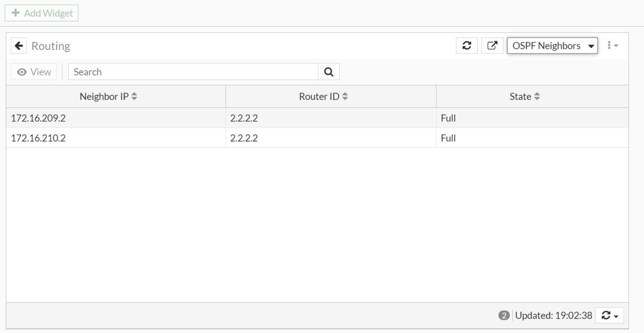
Task: Open the widget in expanded view
Action: coord(492,46)
